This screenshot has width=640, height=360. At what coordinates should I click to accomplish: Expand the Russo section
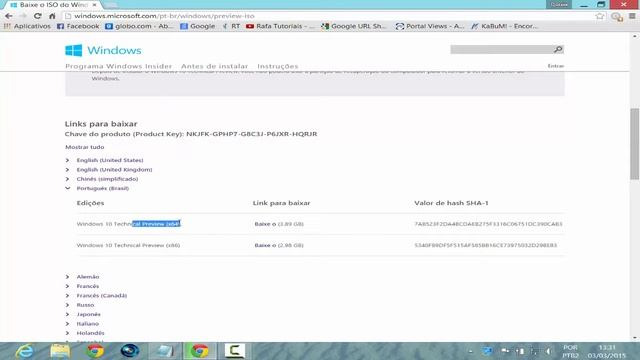point(85,305)
